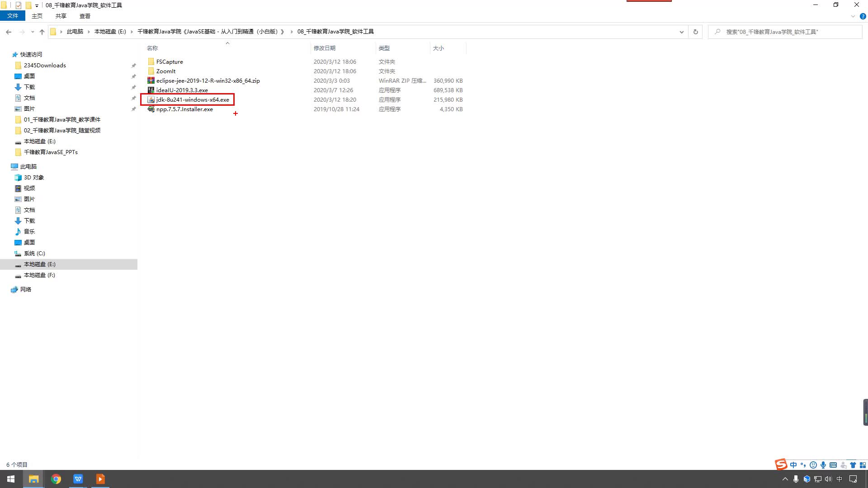Open 查看 ribbon tab
Viewport: 868px width, 488px height.
coord(85,16)
